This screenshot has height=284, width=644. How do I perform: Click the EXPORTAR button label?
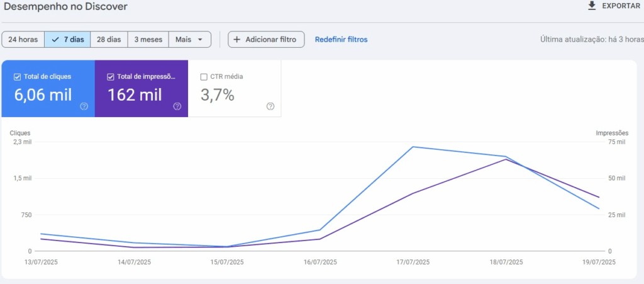tap(621, 6)
